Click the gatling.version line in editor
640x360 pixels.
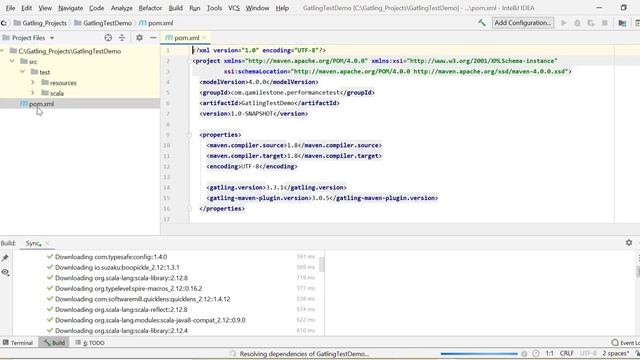[276, 187]
